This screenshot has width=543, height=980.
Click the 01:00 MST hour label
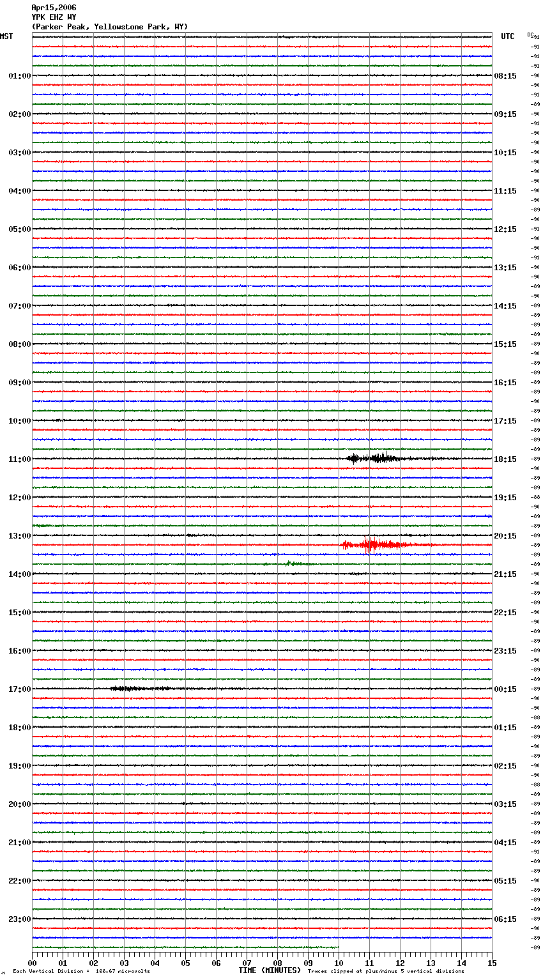[19, 76]
